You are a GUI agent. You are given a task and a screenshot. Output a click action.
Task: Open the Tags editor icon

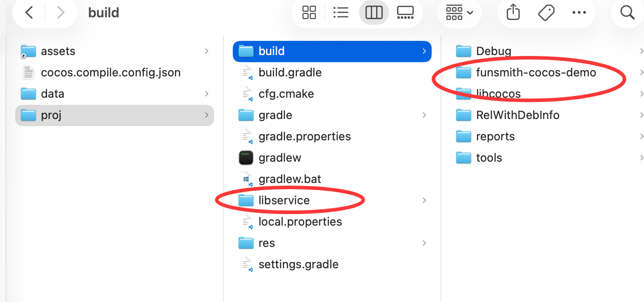[546, 12]
